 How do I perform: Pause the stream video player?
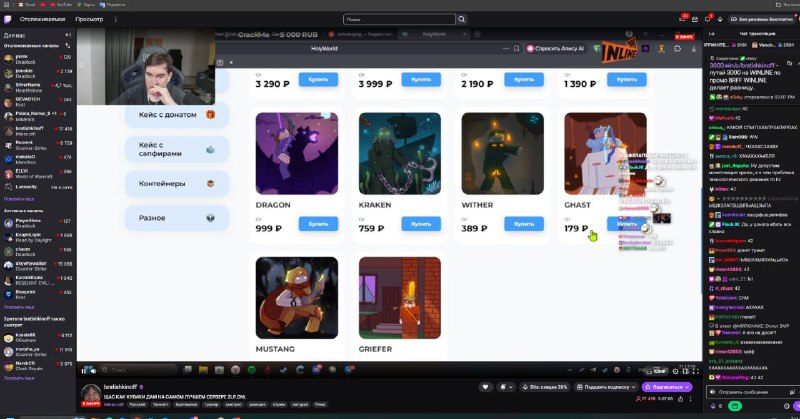pos(85,369)
